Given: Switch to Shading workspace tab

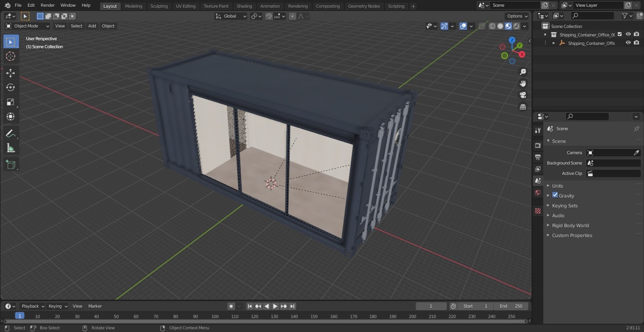Looking at the screenshot, I should (244, 6).
